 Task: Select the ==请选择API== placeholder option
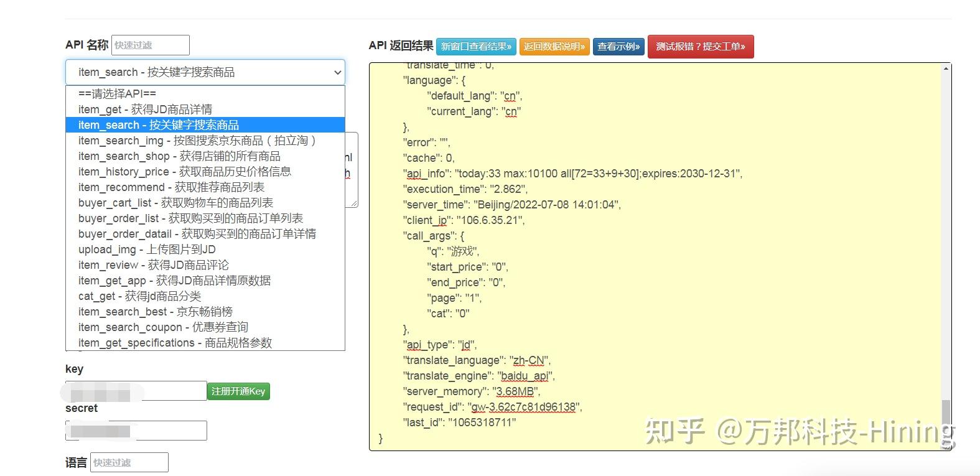tap(205, 94)
